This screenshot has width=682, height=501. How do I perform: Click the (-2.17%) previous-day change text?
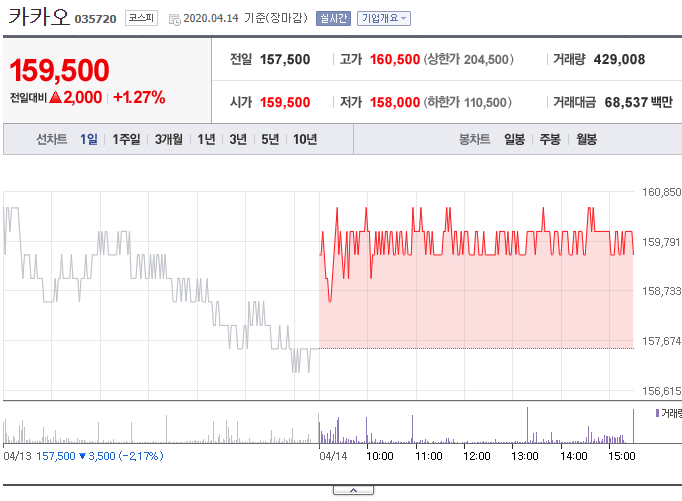(x=141, y=456)
